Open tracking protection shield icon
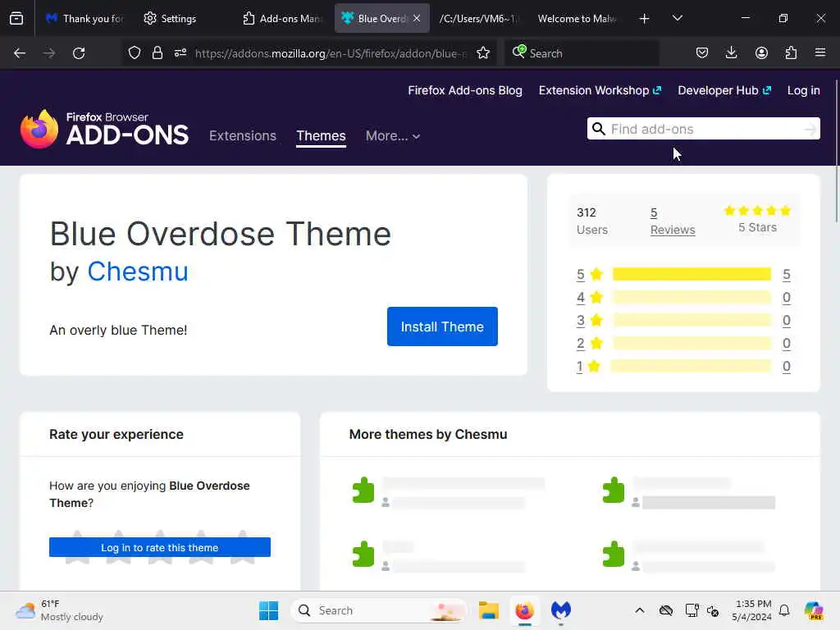Viewport: 840px width, 630px height. click(135, 52)
